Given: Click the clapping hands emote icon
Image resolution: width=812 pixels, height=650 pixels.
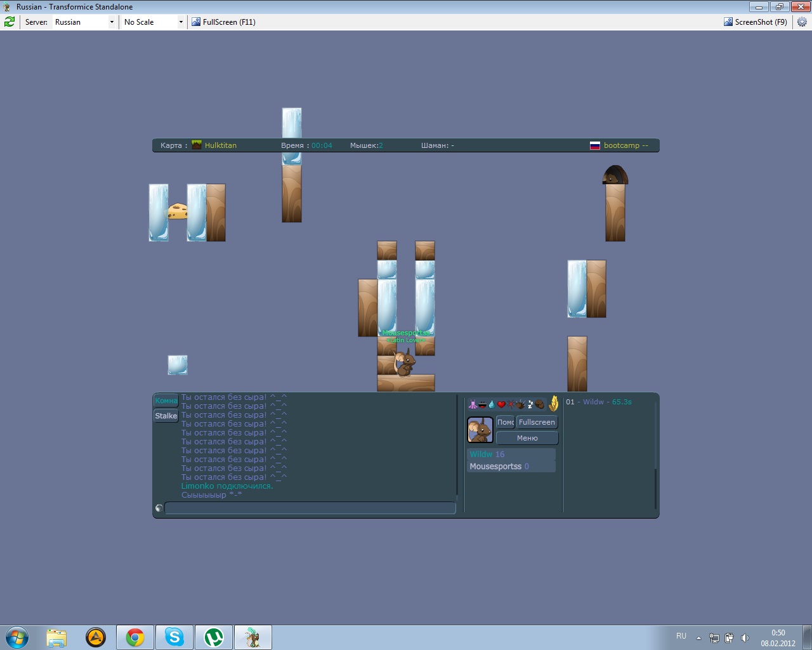Looking at the screenshot, I should [520, 404].
